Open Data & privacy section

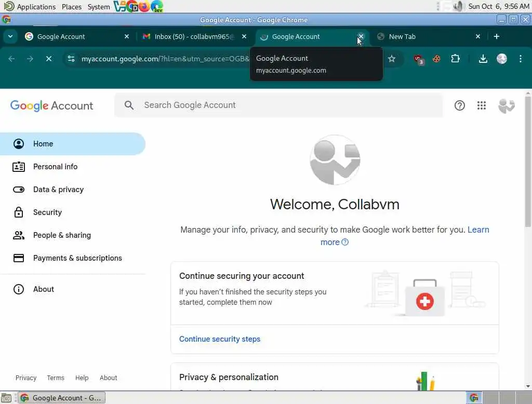coord(73,190)
